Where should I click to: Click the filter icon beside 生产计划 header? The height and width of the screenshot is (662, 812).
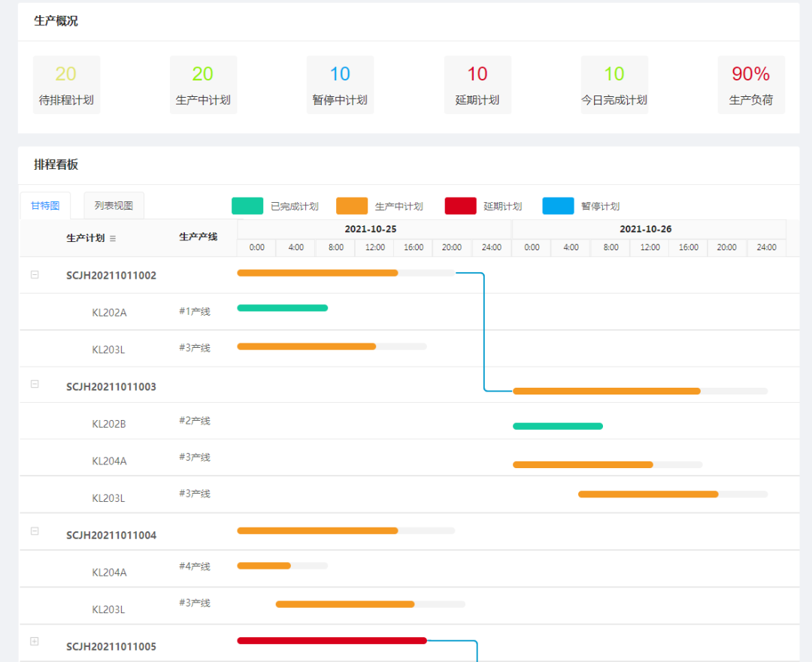pos(113,238)
